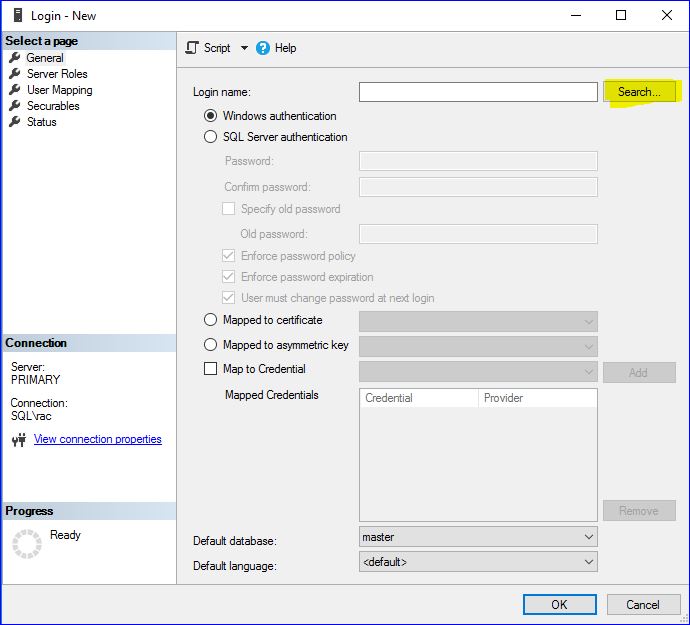
Task: Click the Securables wrench icon
Action: [14, 106]
